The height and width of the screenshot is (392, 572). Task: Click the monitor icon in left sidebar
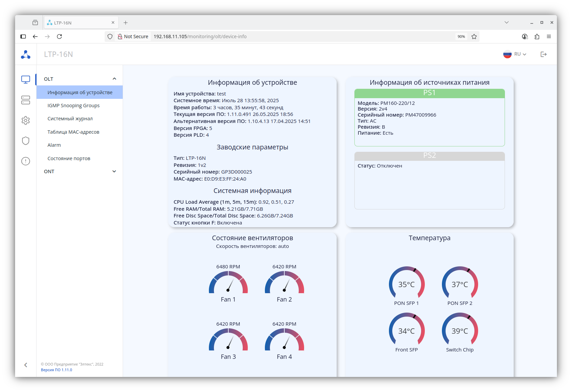pyautogui.click(x=25, y=79)
